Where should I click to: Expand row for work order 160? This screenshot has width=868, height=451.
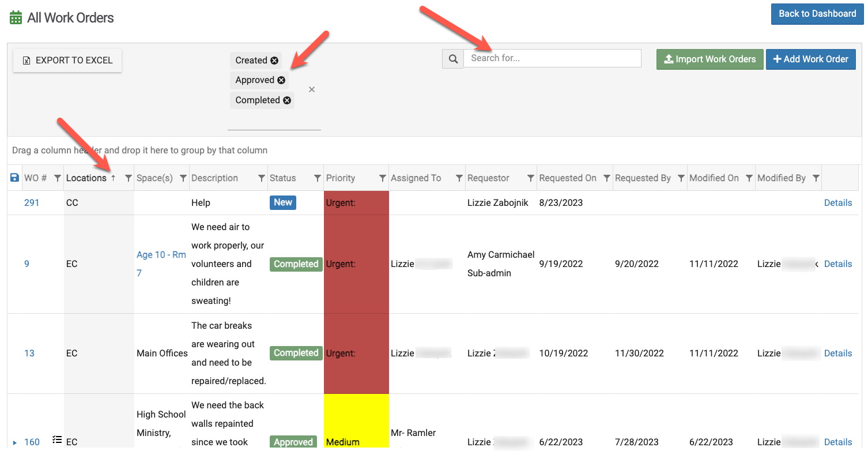(15, 443)
